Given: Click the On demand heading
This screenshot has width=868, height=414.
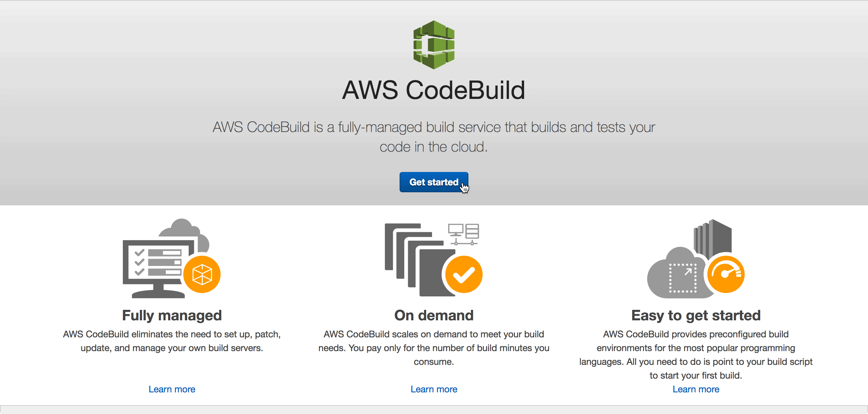Looking at the screenshot, I should pyautogui.click(x=434, y=315).
